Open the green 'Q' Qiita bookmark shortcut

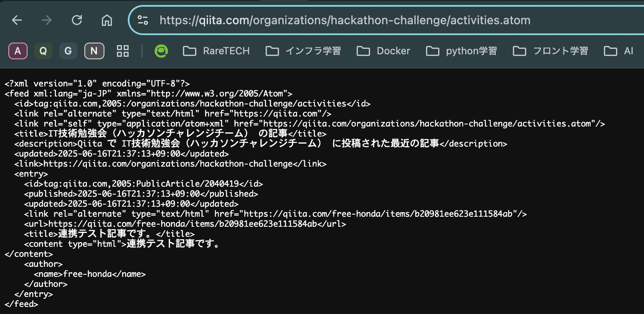click(43, 51)
